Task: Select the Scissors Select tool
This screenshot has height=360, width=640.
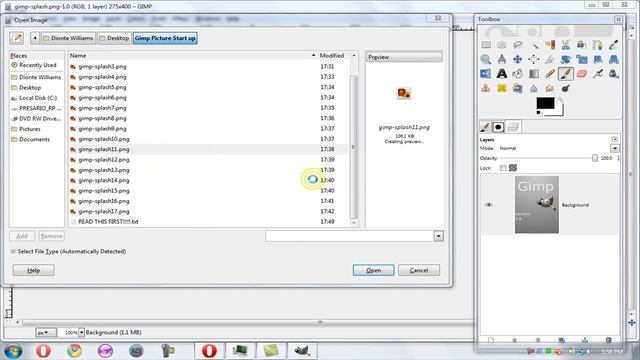Action: pyautogui.click(x=566, y=44)
